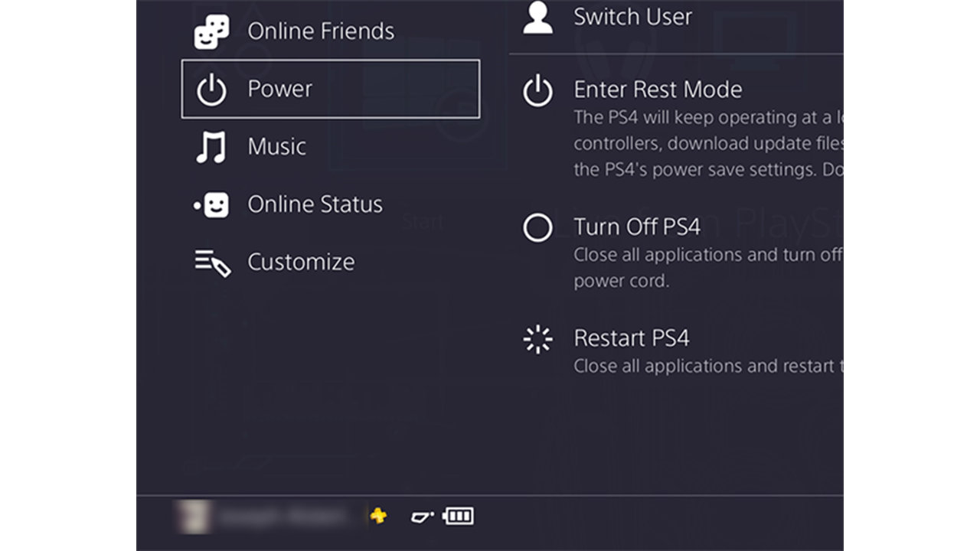The height and width of the screenshot is (551, 980).
Task: Open the Online Status menu entry
Action: click(315, 204)
